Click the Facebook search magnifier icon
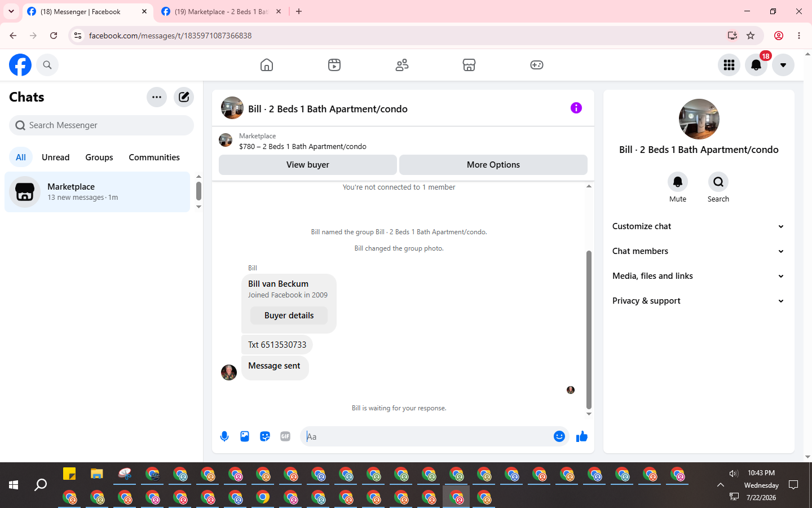Image resolution: width=812 pixels, height=508 pixels. 47,65
